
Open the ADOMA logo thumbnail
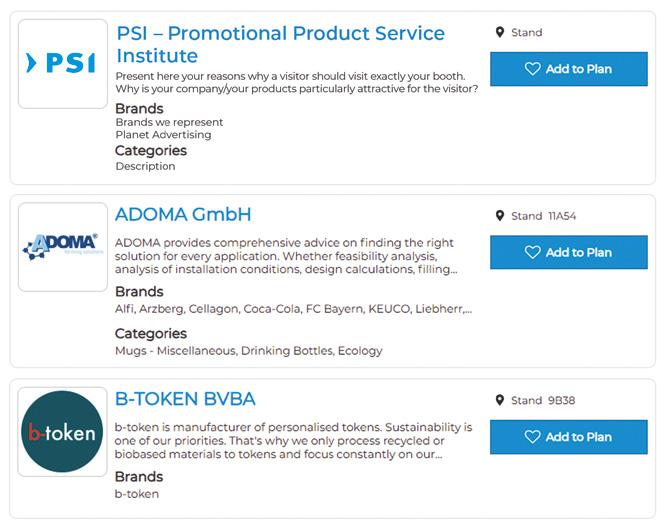[x=62, y=247]
